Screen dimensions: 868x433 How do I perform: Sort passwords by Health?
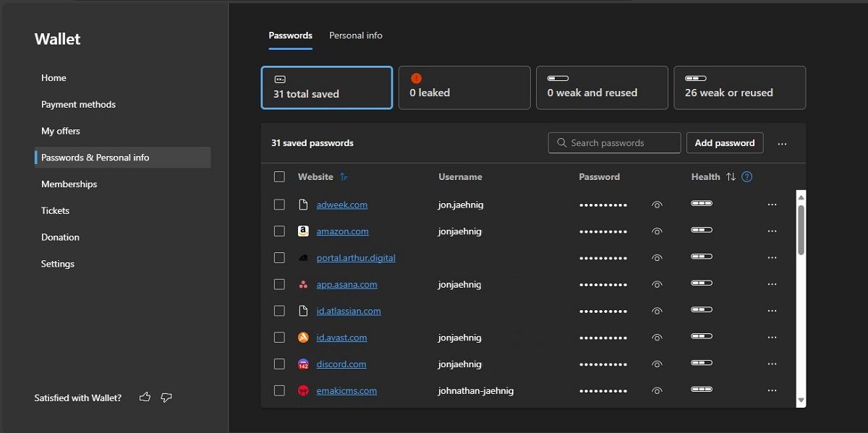(732, 176)
